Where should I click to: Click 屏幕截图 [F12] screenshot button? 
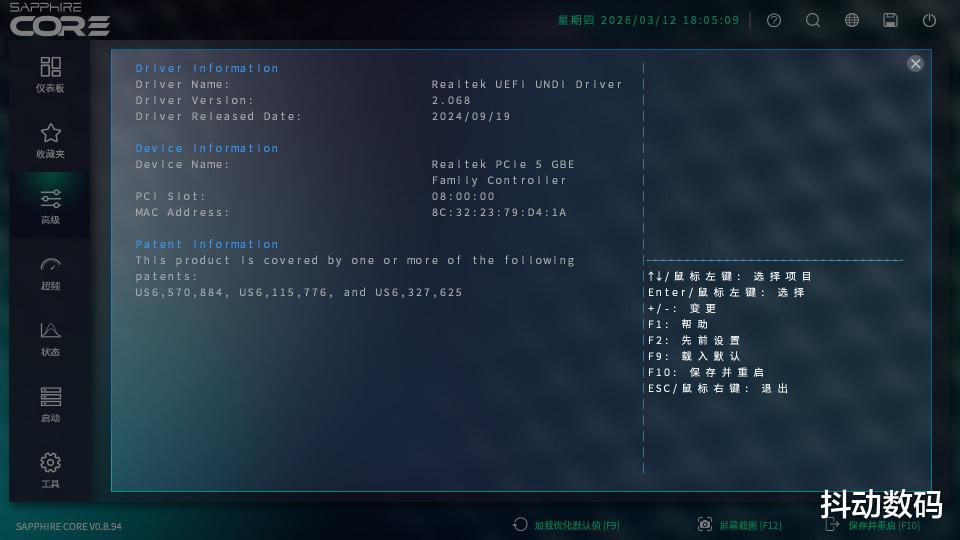(740, 525)
